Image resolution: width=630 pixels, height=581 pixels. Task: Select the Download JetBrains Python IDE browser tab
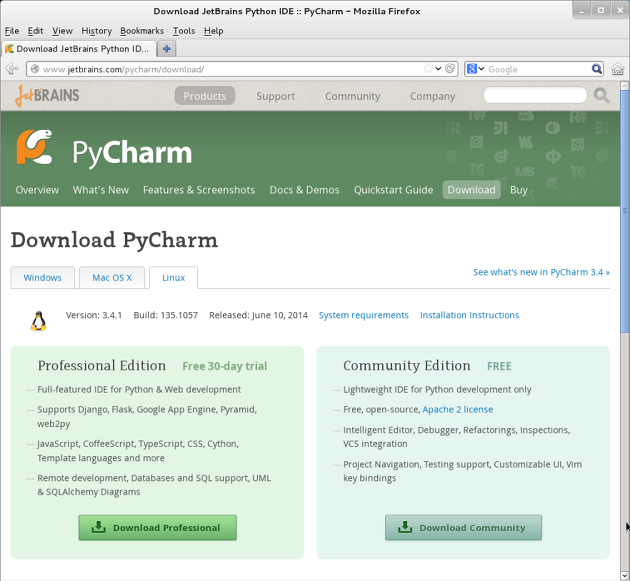point(79,49)
